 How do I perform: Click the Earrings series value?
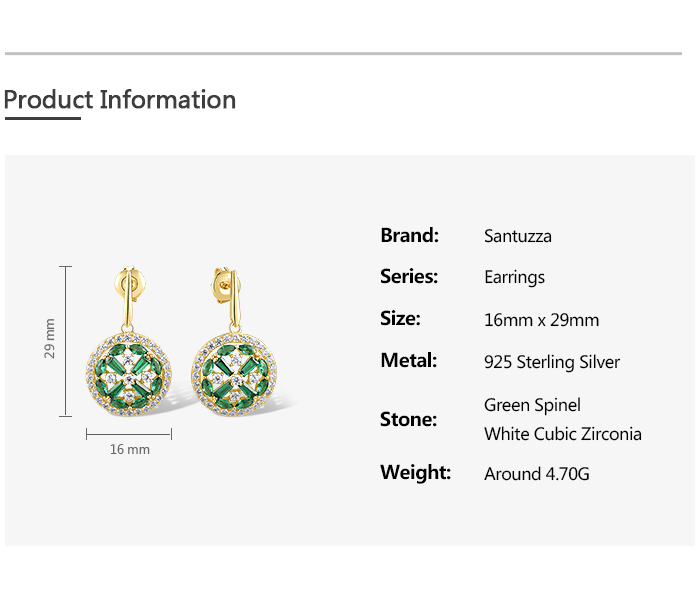tap(514, 278)
